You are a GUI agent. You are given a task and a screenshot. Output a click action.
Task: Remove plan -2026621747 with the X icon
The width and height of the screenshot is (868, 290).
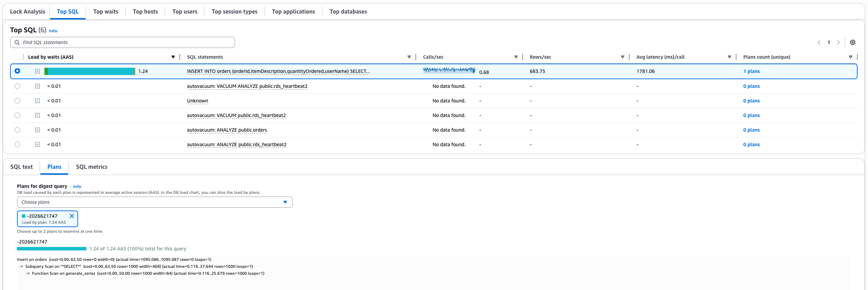[x=72, y=216]
